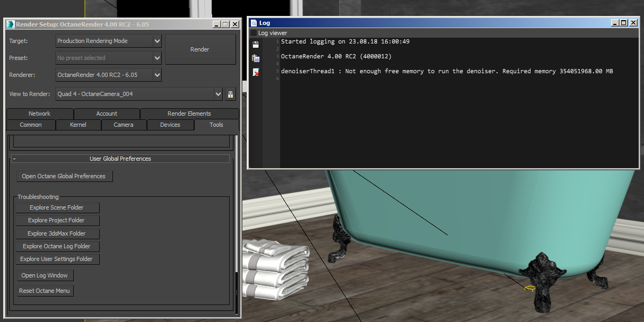The height and width of the screenshot is (322, 644).
Task: Click the Render button
Action: [200, 49]
